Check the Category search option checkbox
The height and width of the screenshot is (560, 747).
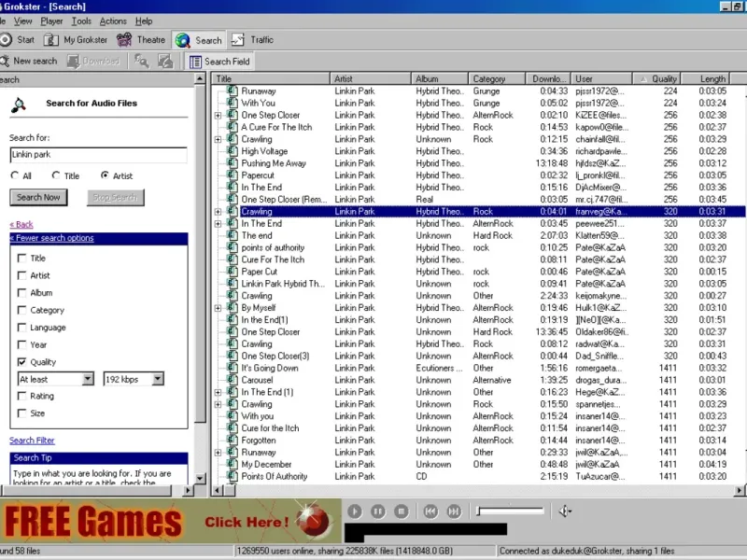point(21,310)
